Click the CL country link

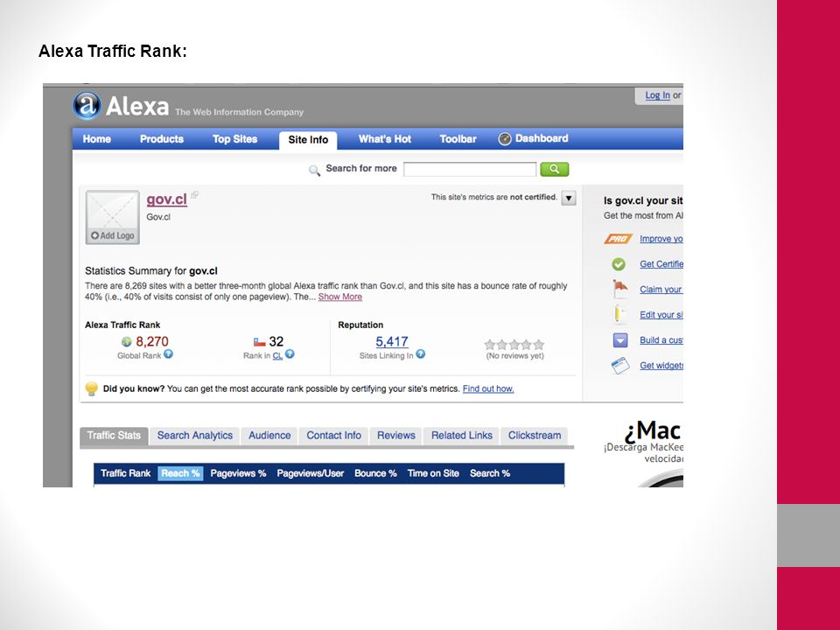(277, 356)
